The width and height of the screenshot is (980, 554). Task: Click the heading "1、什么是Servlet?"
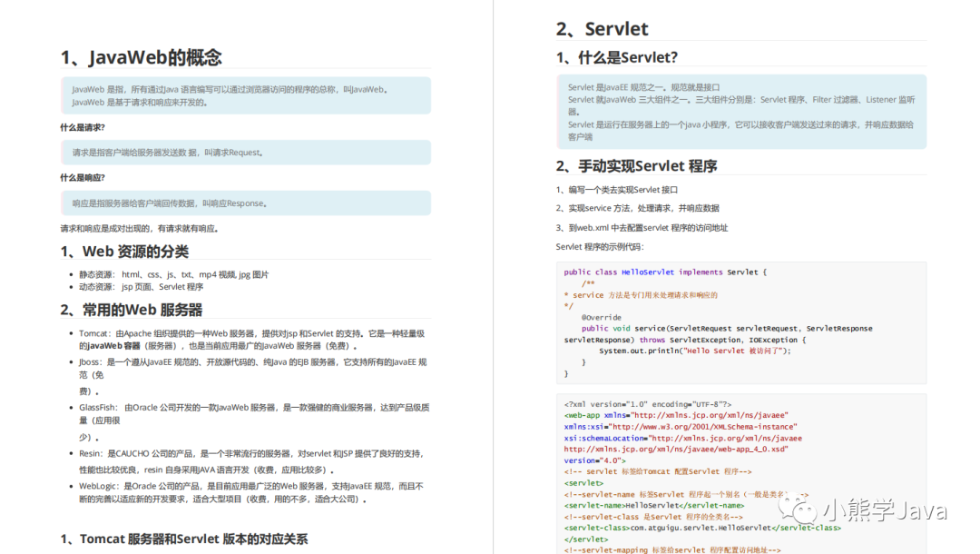[617, 57]
